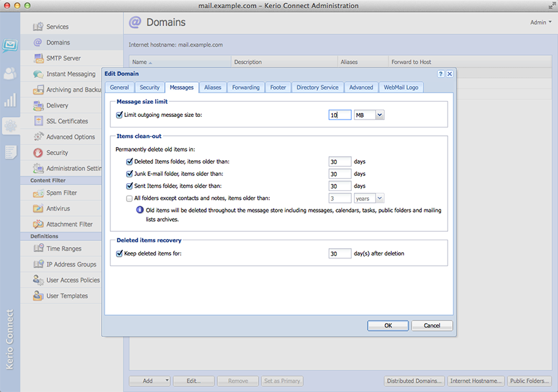Open the User Templates icon
558x392 pixels.
(37, 296)
